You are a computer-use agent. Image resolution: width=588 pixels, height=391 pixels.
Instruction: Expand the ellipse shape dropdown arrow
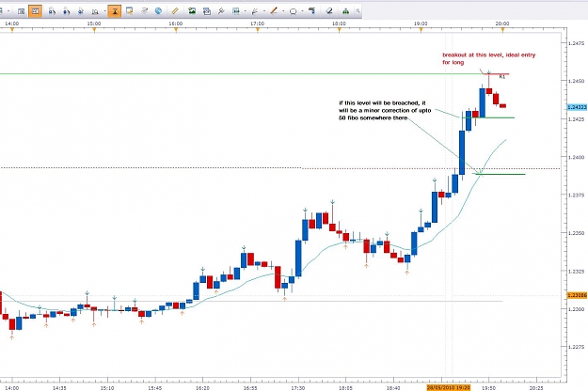tap(302, 11)
